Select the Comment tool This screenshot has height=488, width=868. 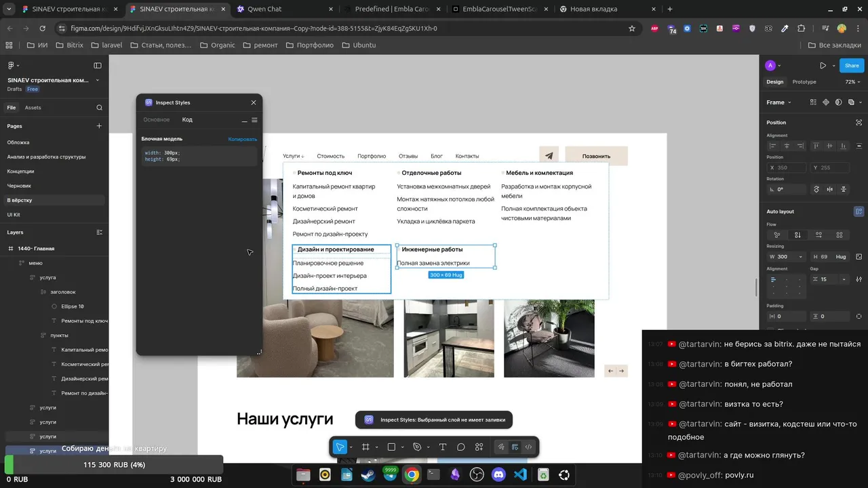tap(461, 447)
